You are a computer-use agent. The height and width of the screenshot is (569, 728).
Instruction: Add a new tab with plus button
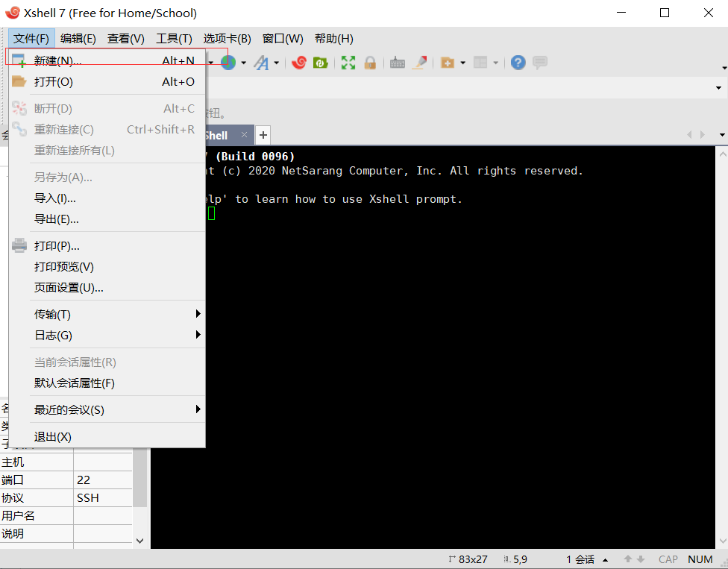click(263, 135)
